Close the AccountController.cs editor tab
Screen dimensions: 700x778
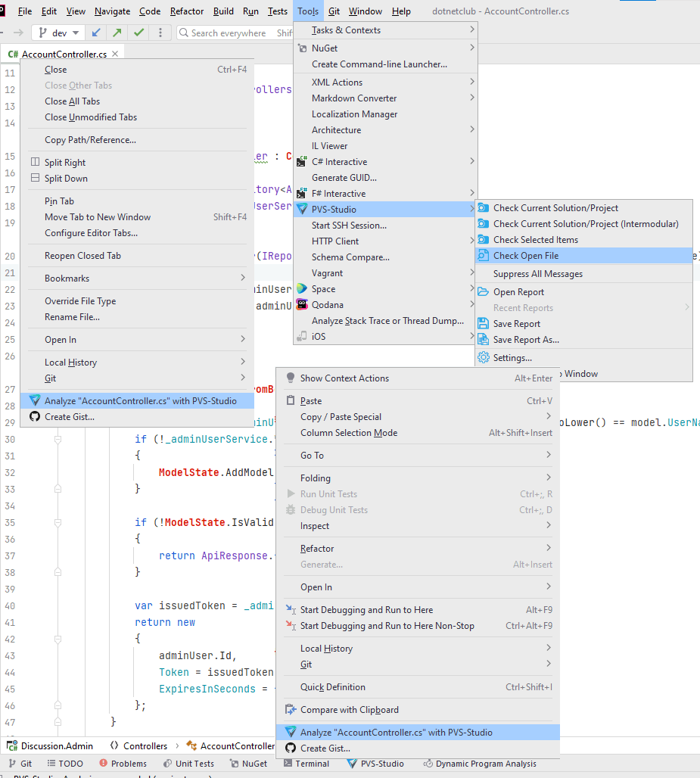click(x=115, y=54)
